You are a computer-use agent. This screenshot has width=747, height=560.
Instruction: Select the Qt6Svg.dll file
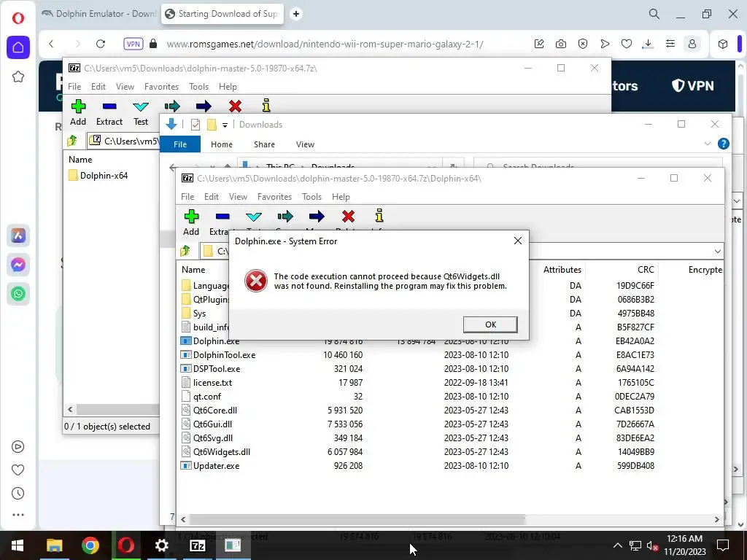click(213, 437)
